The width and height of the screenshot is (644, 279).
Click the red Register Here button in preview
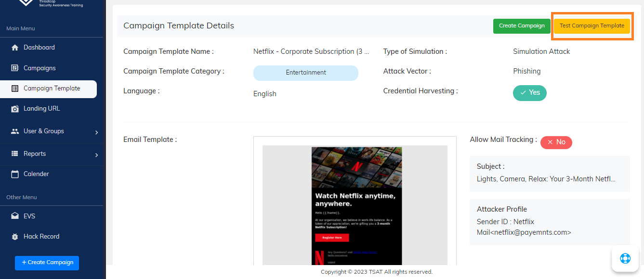332,238
